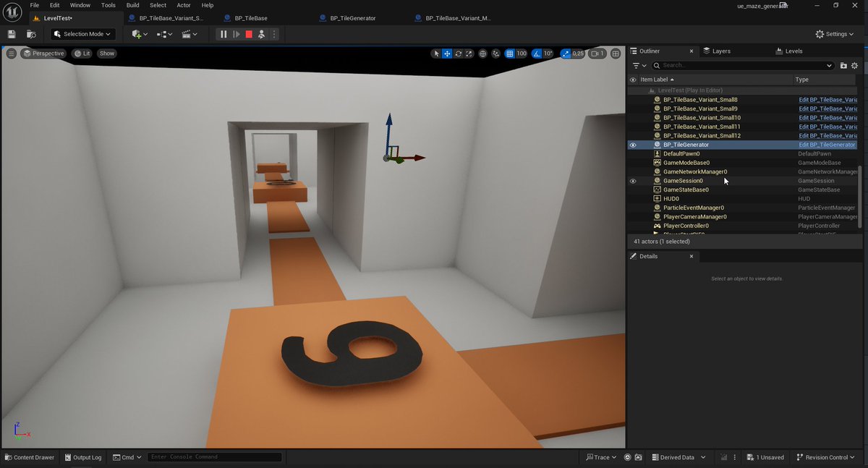Open play options three-dot menu
Viewport: 868px width, 468px height.
[274, 34]
